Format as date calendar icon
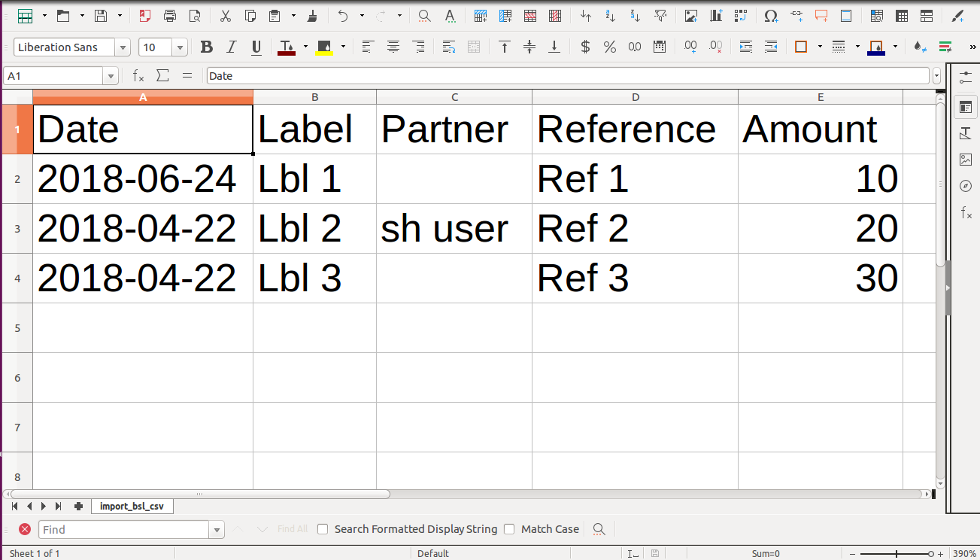 (660, 47)
